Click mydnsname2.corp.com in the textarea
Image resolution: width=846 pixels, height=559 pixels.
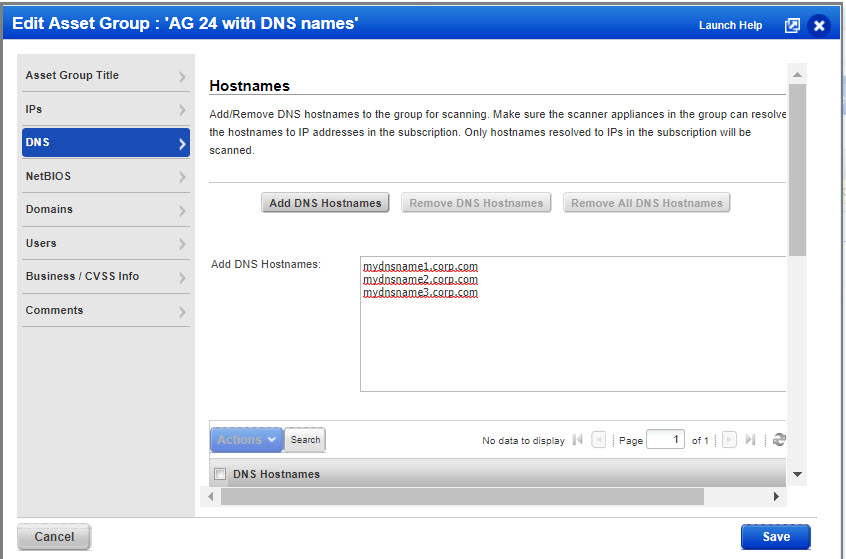[x=420, y=280]
